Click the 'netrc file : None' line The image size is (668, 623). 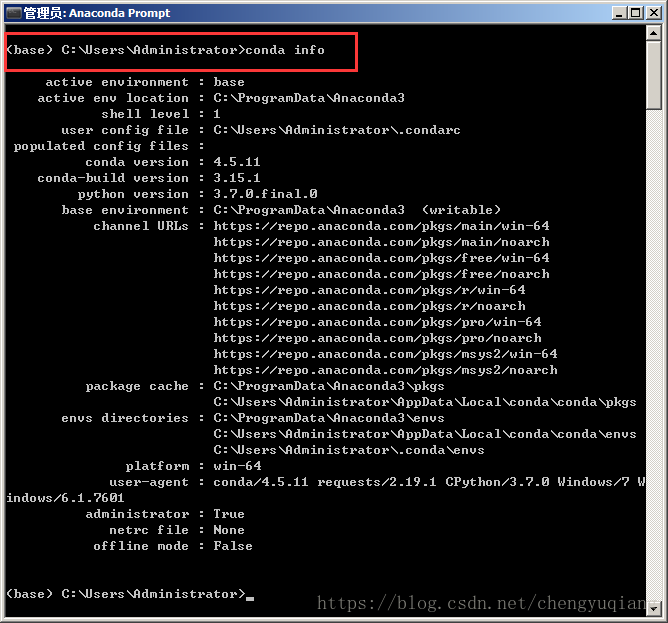(x=177, y=531)
